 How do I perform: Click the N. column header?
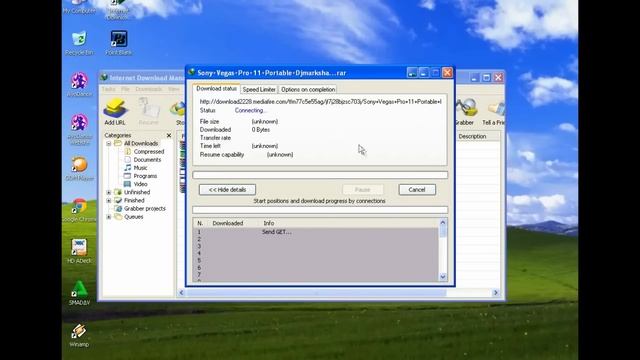pos(200,223)
